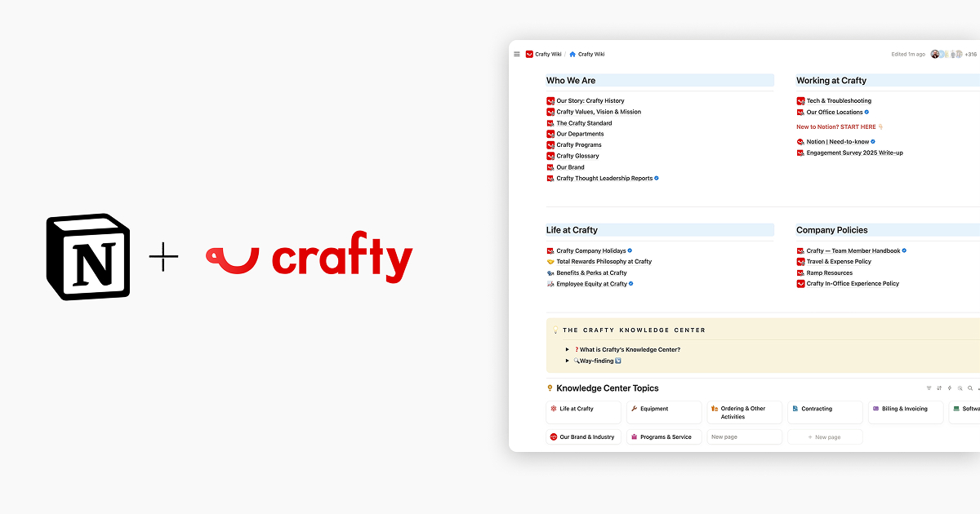Open the database sort icon
This screenshot has height=514, width=980.
click(939, 388)
